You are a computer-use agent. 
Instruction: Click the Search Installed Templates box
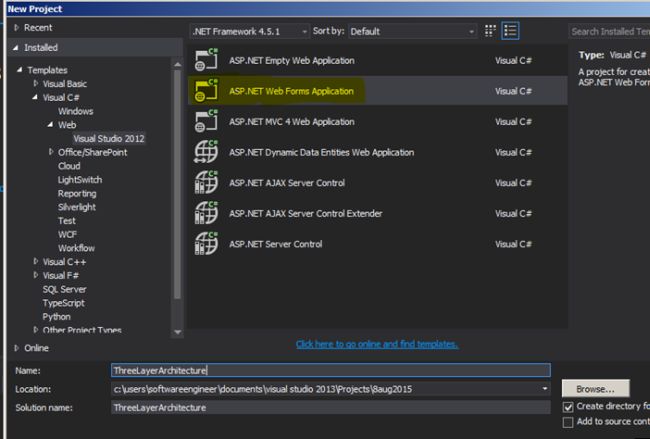609,32
